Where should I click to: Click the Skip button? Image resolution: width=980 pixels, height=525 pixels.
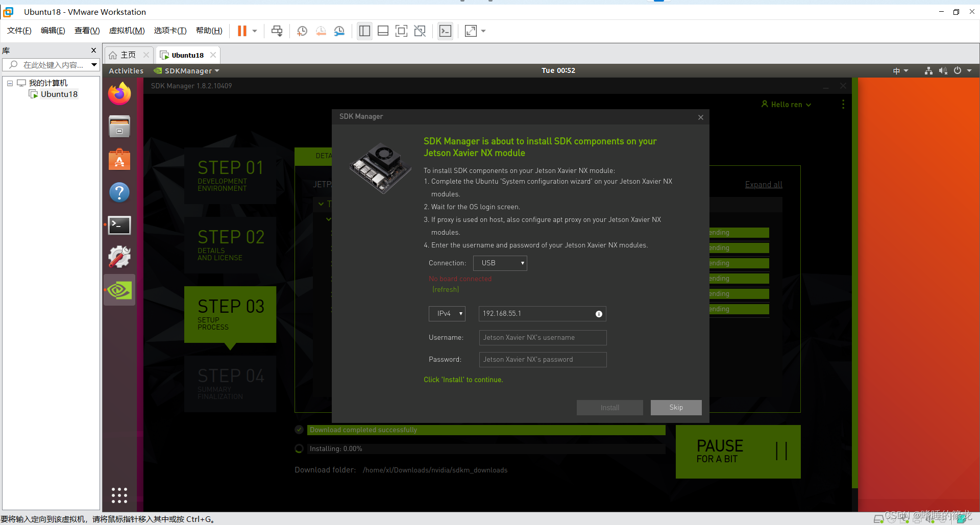coord(676,407)
